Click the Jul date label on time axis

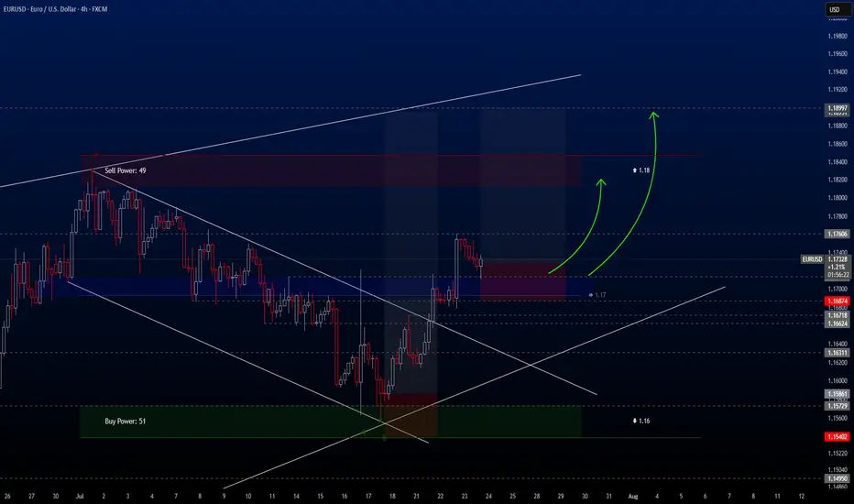80,497
